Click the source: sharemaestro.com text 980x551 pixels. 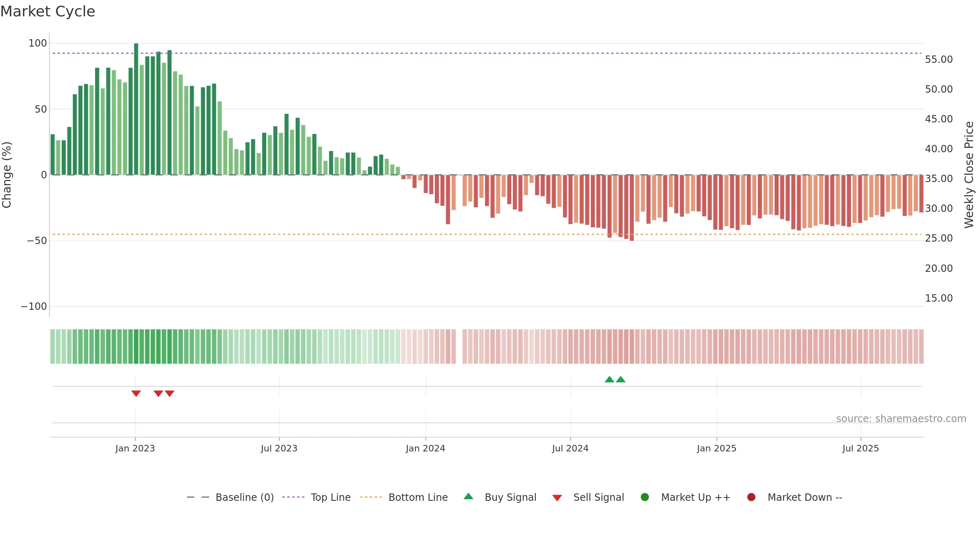[x=901, y=419]
